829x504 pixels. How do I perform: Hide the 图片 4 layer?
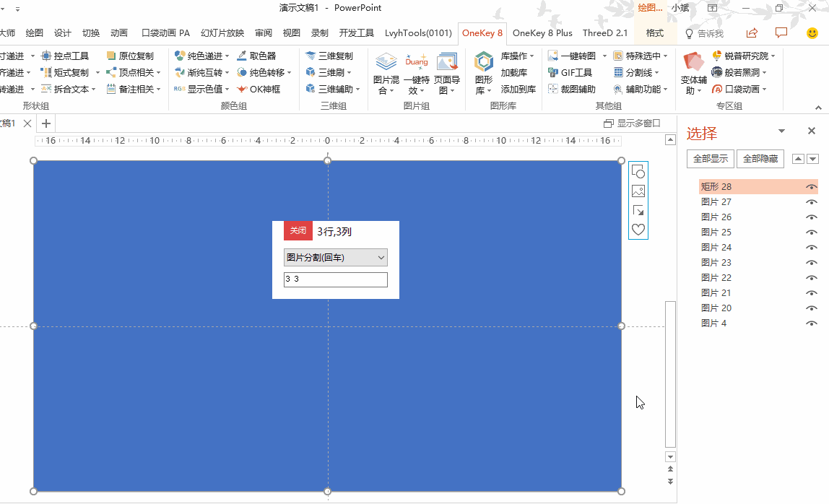pos(811,323)
